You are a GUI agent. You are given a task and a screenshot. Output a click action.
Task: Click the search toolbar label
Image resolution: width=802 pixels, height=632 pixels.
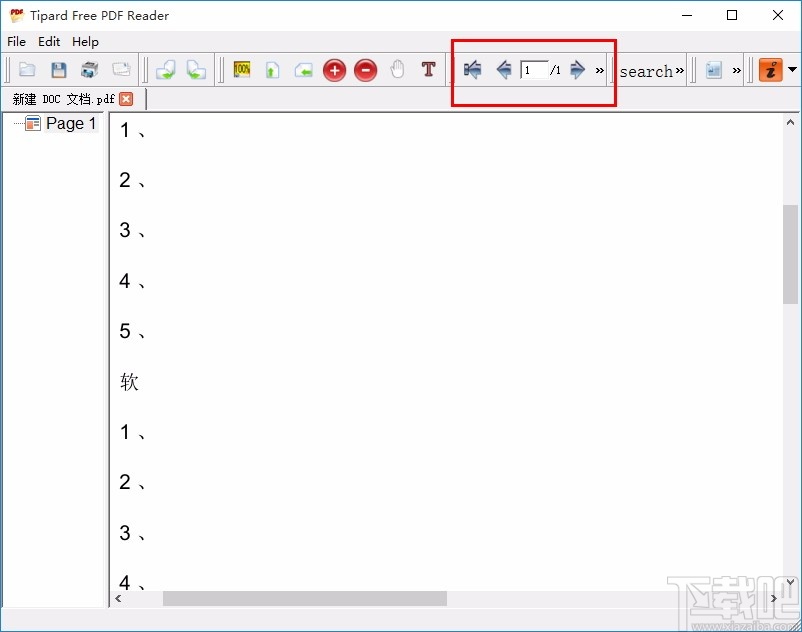[x=646, y=71]
